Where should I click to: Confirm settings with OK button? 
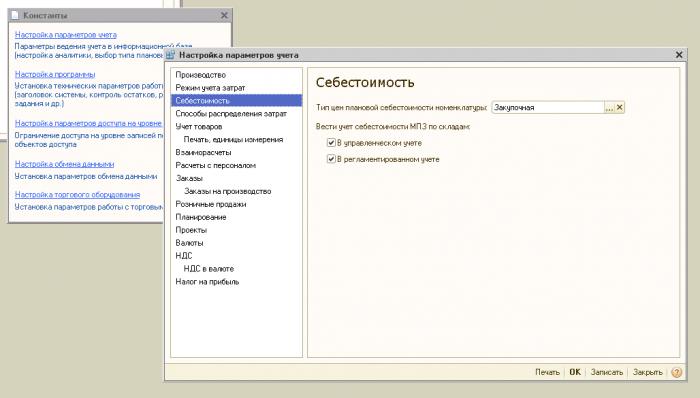(x=575, y=372)
